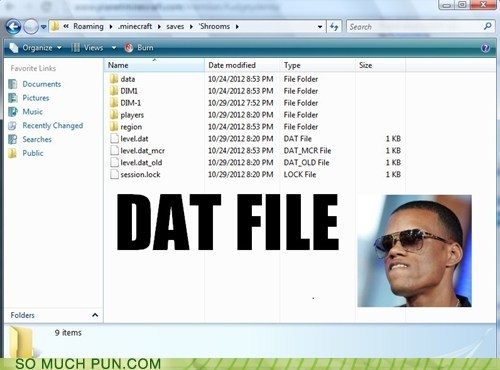Select the data folder icon

[x=114, y=79]
